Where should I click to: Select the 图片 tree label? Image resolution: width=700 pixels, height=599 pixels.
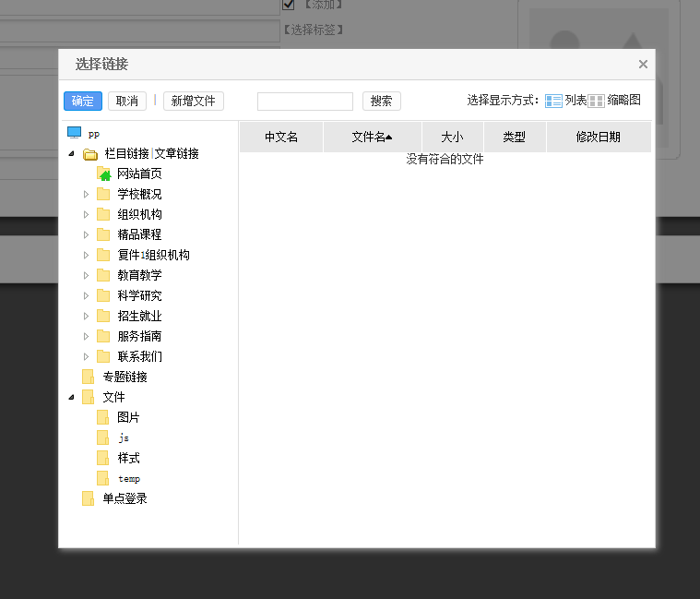point(128,417)
